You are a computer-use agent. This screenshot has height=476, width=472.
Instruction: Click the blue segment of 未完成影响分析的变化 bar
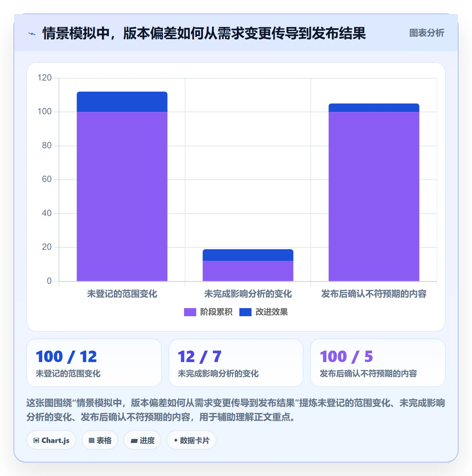pos(248,255)
